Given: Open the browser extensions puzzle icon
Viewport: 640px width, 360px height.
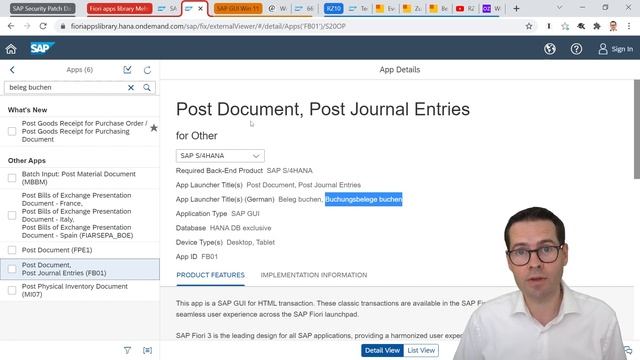Looking at the screenshot, I should pos(597,26).
